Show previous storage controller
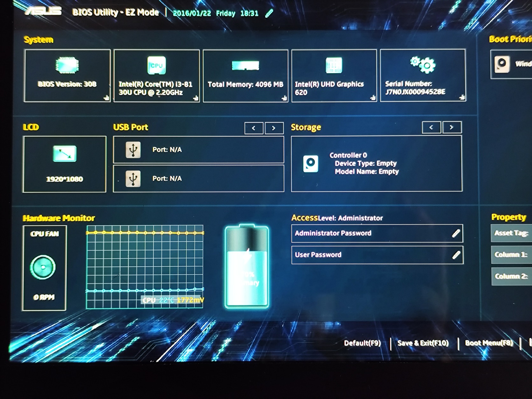532x399 pixels. [x=431, y=127]
